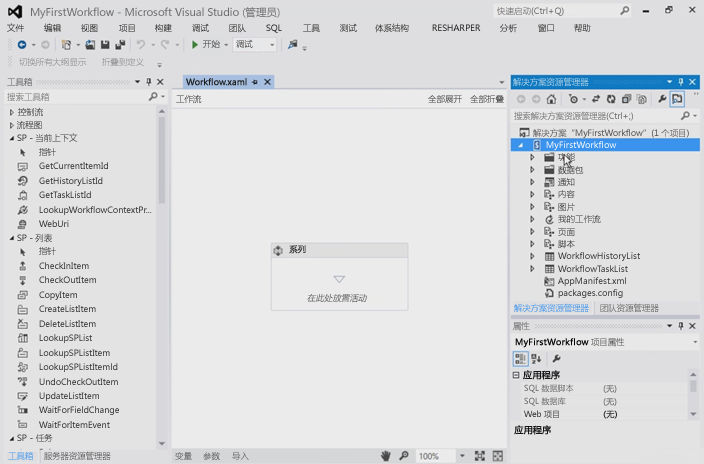Click Show All Files icon in Solution Explorer
Screen dimensions: 704x464
642,99
